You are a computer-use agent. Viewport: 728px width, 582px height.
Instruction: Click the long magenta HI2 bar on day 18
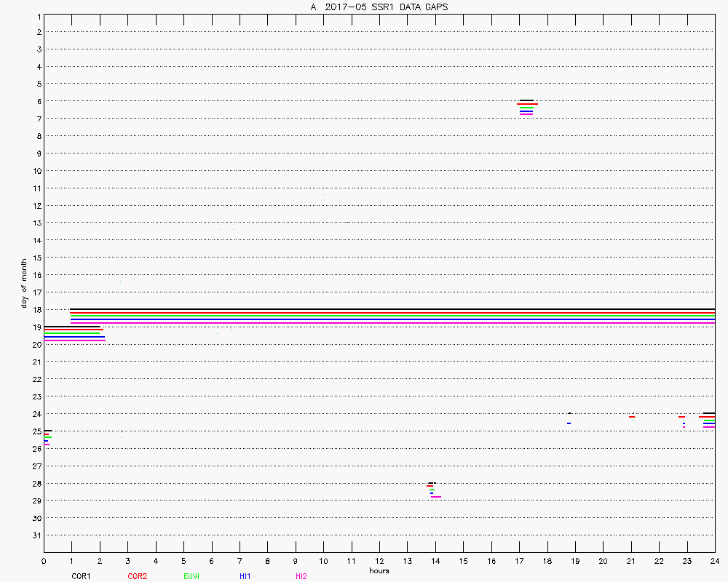(393, 322)
